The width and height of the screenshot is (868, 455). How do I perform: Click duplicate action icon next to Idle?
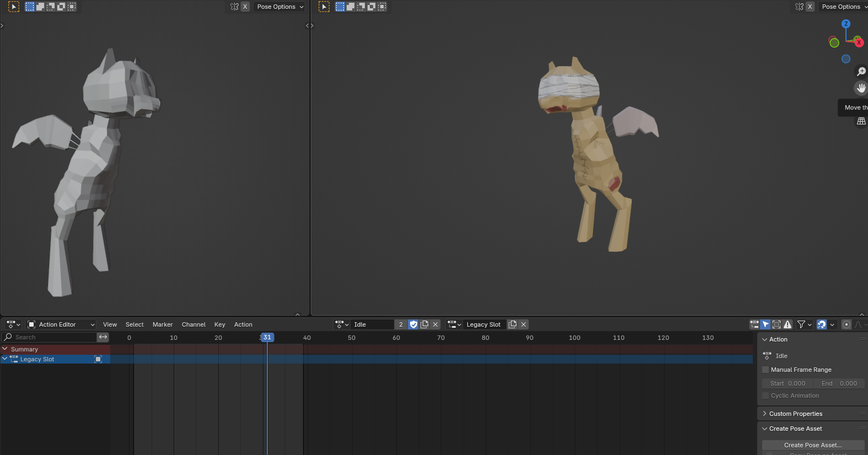[x=424, y=324]
